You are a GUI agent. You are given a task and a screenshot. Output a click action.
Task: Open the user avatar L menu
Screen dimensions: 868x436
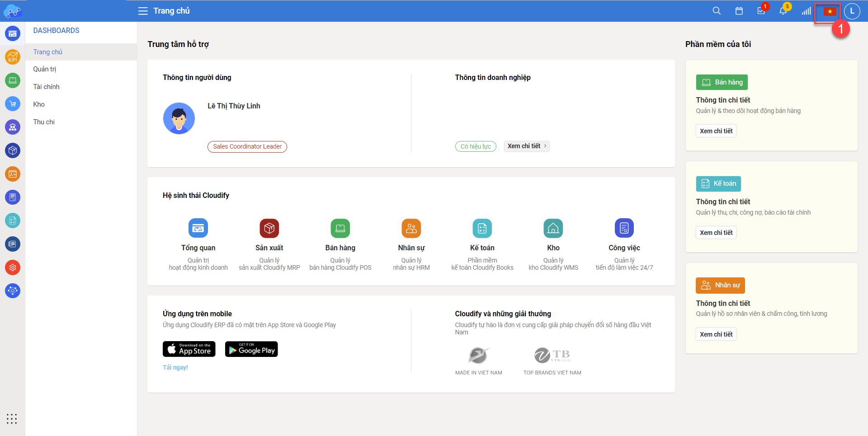[852, 11]
